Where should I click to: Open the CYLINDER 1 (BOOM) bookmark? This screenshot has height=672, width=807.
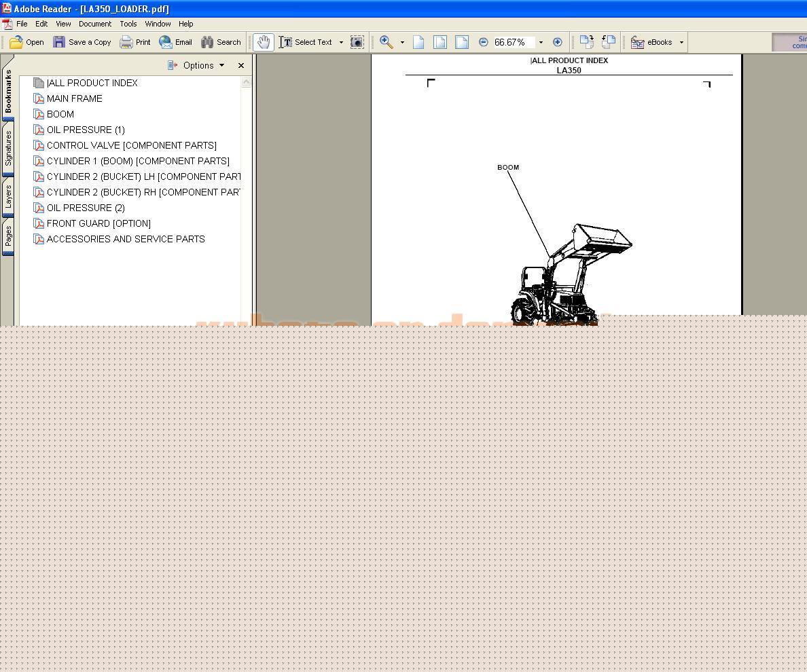(138, 161)
